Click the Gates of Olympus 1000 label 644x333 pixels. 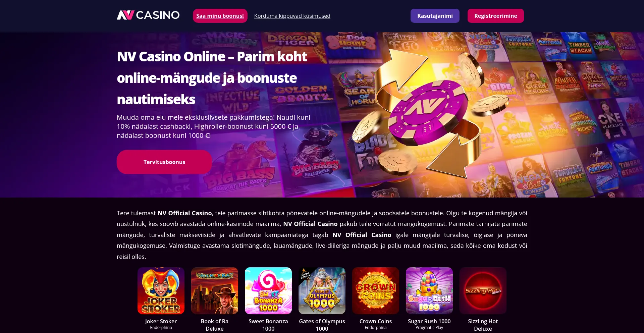tap(322, 325)
